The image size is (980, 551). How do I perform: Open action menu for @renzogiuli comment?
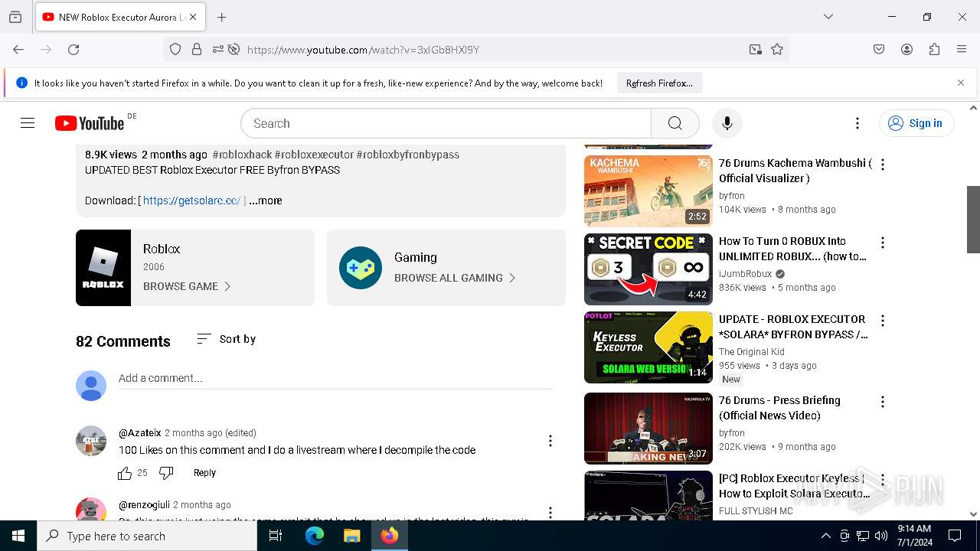click(x=550, y=513)
